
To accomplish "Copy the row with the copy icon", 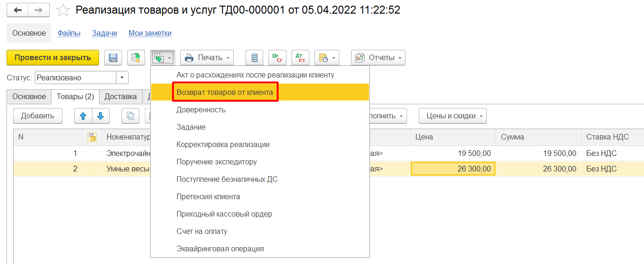I will (130, 116).
